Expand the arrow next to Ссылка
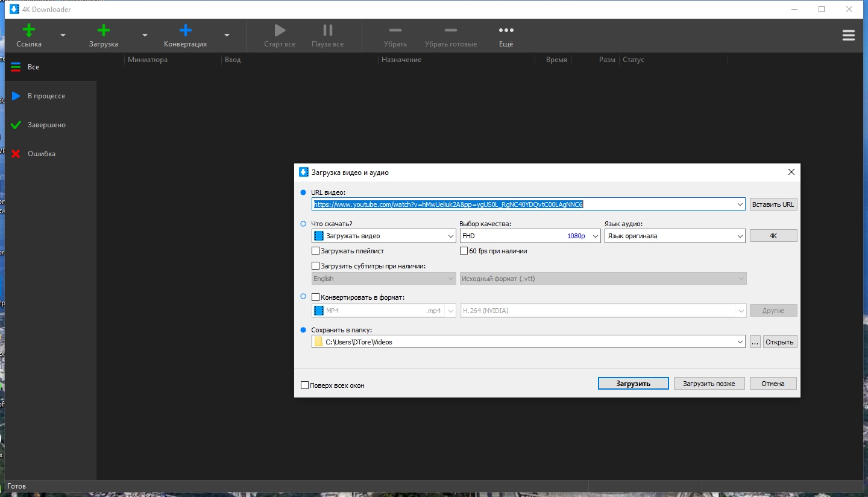This screenshot has width=868, height=497. pos(63,36)
